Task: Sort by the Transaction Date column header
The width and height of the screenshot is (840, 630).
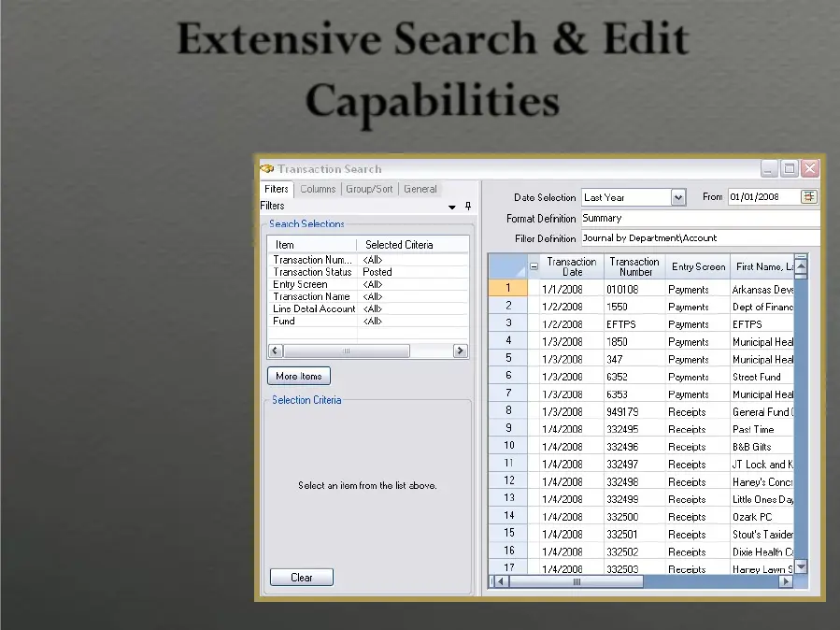Action: [x=572, y=266]
